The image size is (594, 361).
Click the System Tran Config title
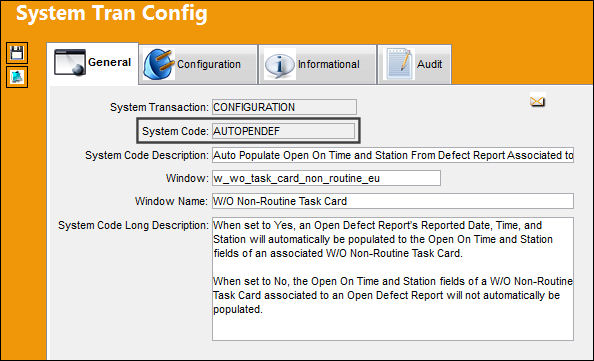coord(112,13)
